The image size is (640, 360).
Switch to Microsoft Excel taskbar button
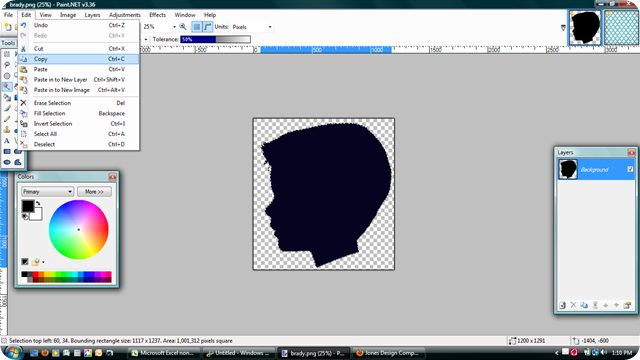pyautogui.click(x=164, y=353)
